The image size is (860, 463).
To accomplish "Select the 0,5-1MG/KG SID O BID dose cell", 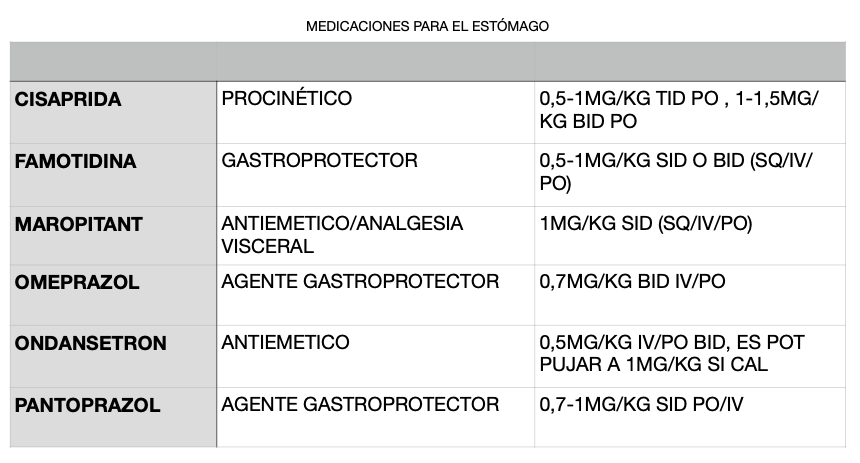I will click(690, 175).
